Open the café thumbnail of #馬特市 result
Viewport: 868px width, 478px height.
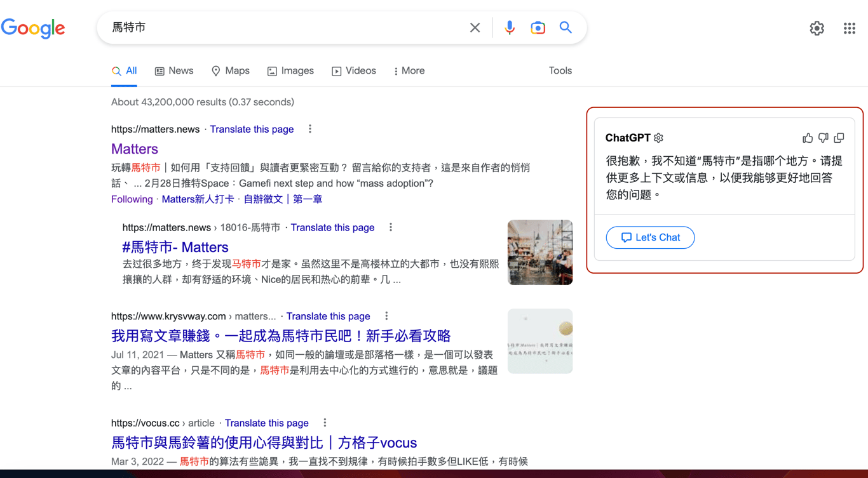click(x=540, y=252)
